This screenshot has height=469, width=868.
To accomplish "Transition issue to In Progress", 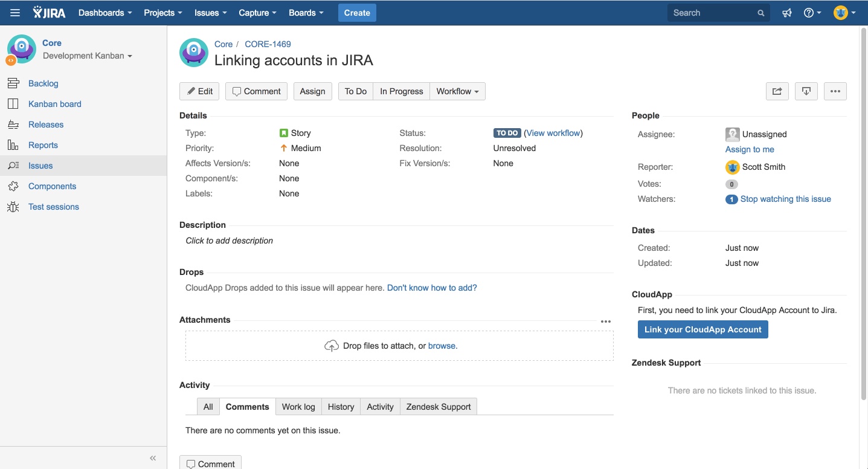I will point(402,91).
